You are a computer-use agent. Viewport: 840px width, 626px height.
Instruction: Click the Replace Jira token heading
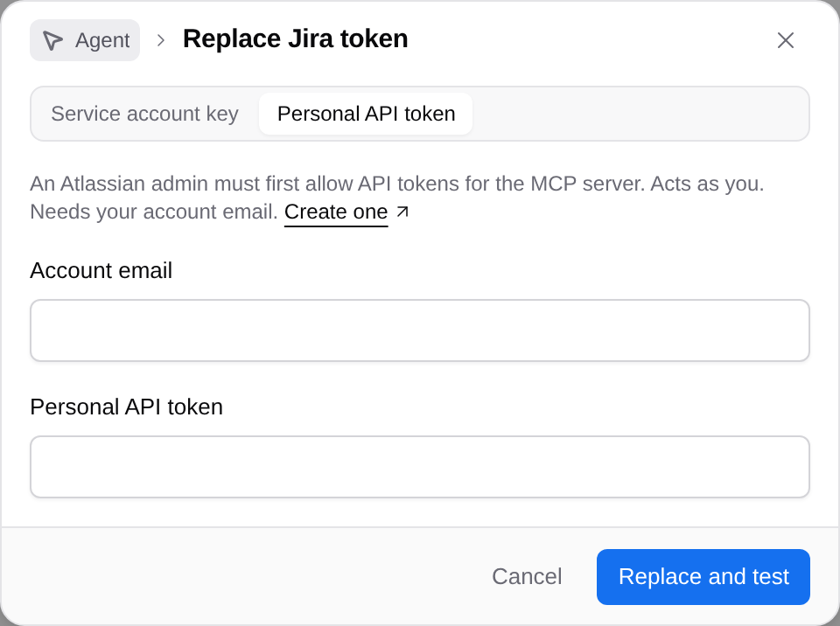click(295, 39)
